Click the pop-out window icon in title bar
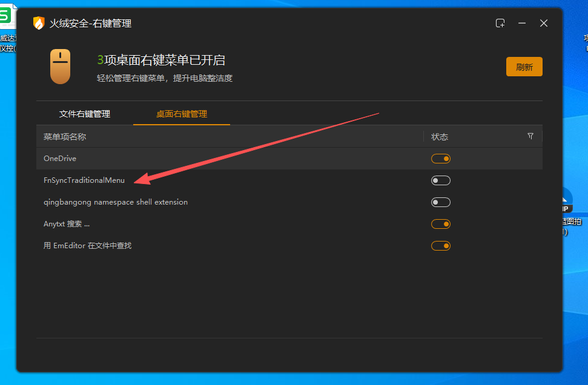 tap(500, 23)
